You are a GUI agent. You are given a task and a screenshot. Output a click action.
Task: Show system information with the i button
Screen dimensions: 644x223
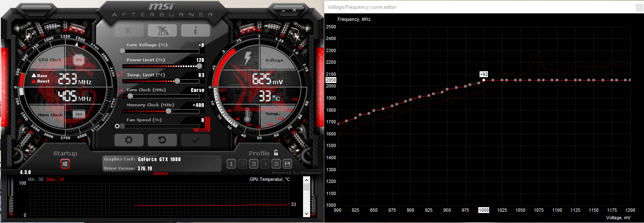pyautogui.click(x=196, y=30)
